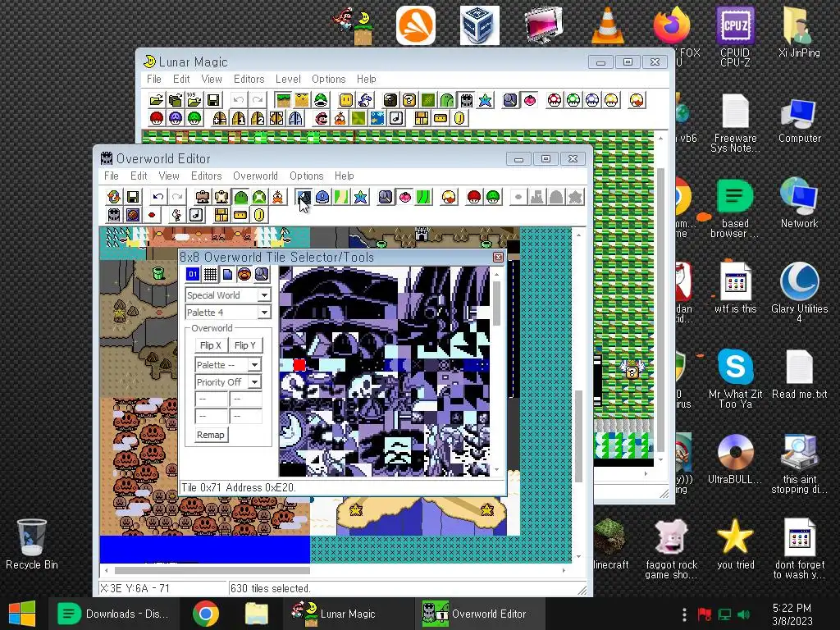Click the ground tile icon in Lunar Magic toolbar
The height and width of the screenshot is (630, 840).
click(283, 100)
